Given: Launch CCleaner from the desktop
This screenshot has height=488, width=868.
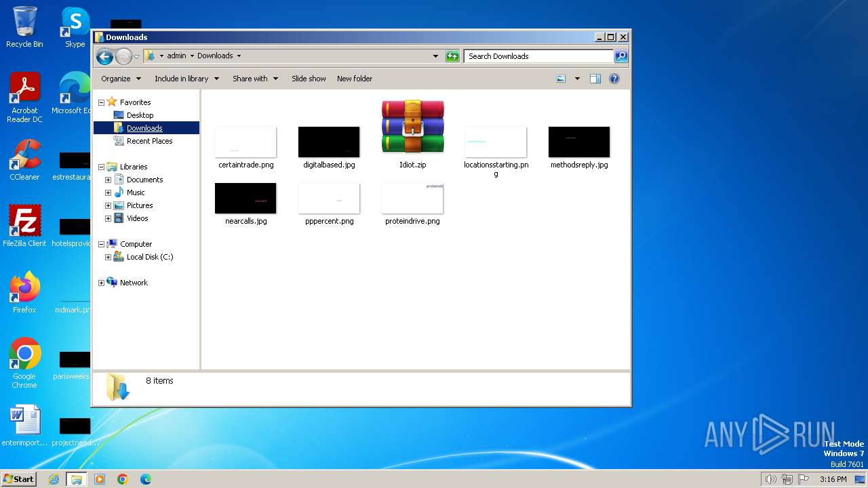Looking at the screenshot, I should point(24,160).
